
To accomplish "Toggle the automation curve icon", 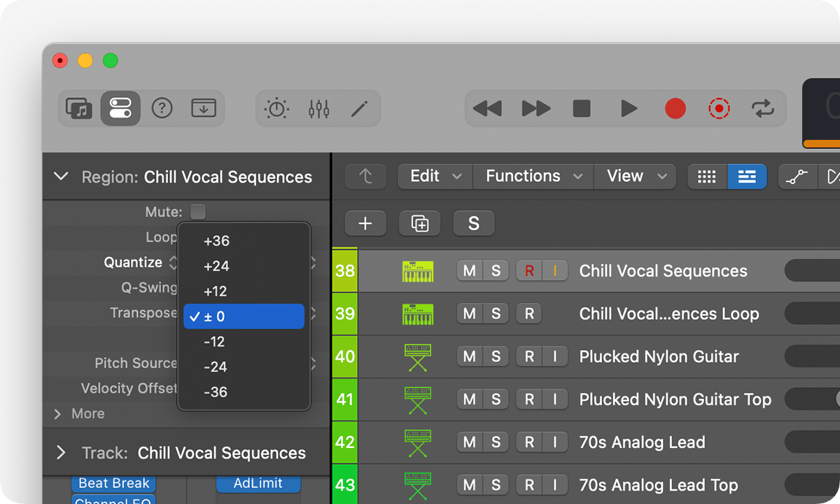I will [797, 176].
